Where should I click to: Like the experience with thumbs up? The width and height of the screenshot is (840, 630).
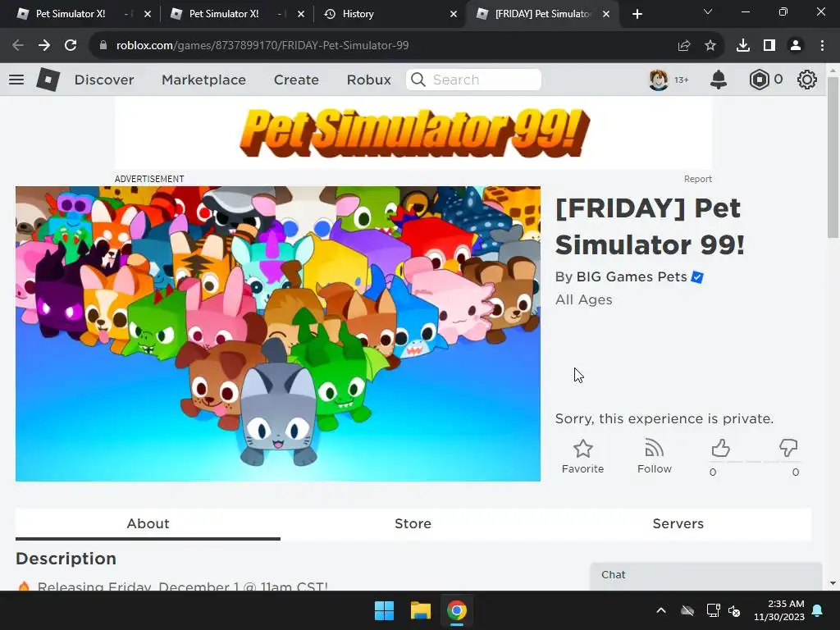(720, 449)
